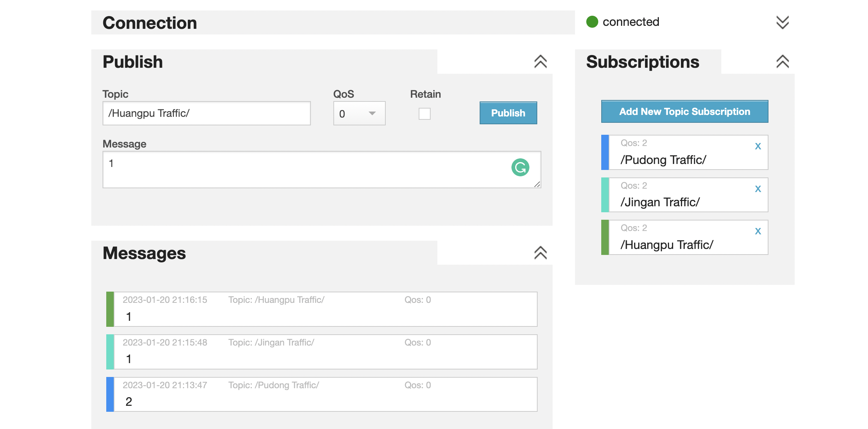The height and width of the screenshot is (429, 868).
Task: Select the /Pudong Traffic/ subscription entry
Action: point(685,152)
